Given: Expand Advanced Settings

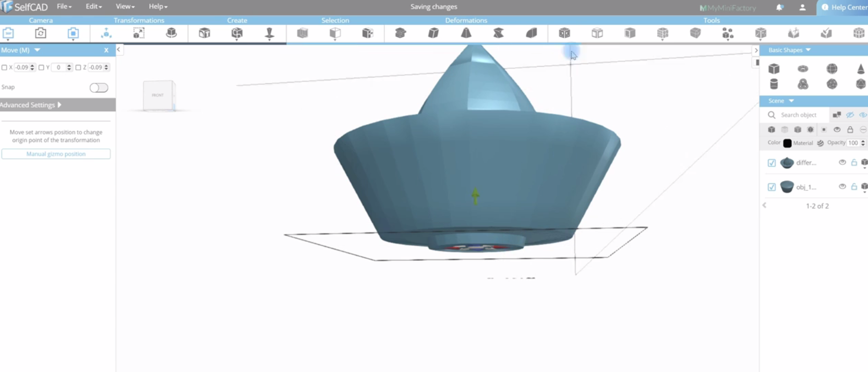Looking at the screenshot, I should [57, 105].
